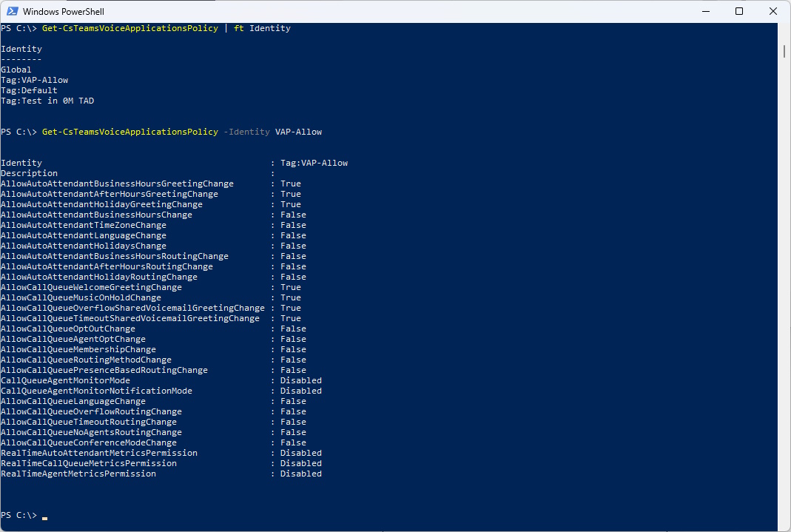Click 'CallQueueAgentMonitorMode' property name
791x532 pixels.
point(66,380)
